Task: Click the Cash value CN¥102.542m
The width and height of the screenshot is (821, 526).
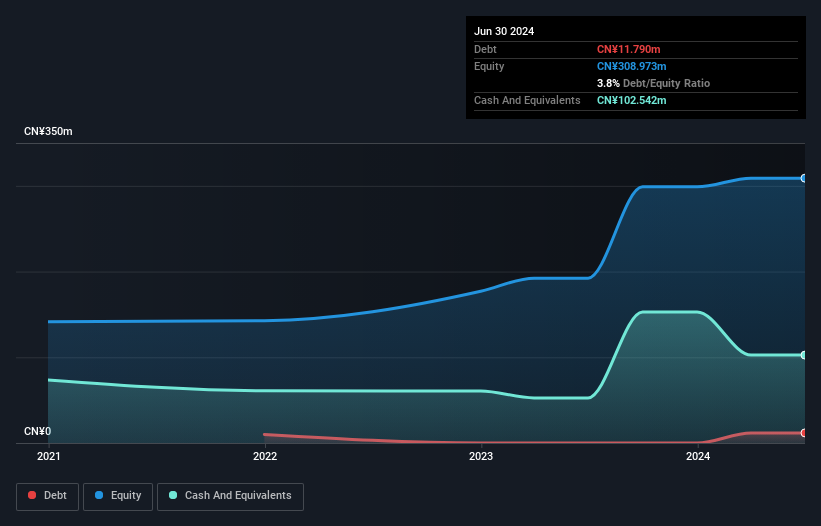Action: tap(631, 100)
